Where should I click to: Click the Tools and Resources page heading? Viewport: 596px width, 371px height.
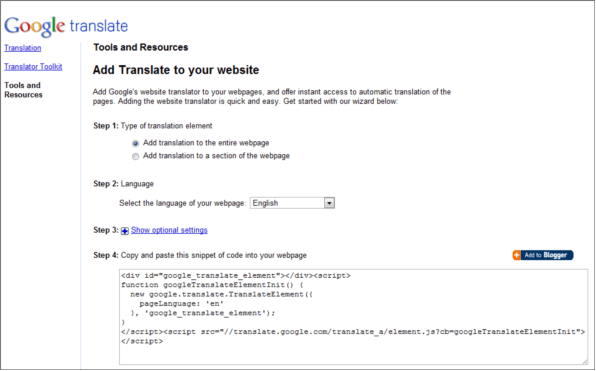pos(141,47)
